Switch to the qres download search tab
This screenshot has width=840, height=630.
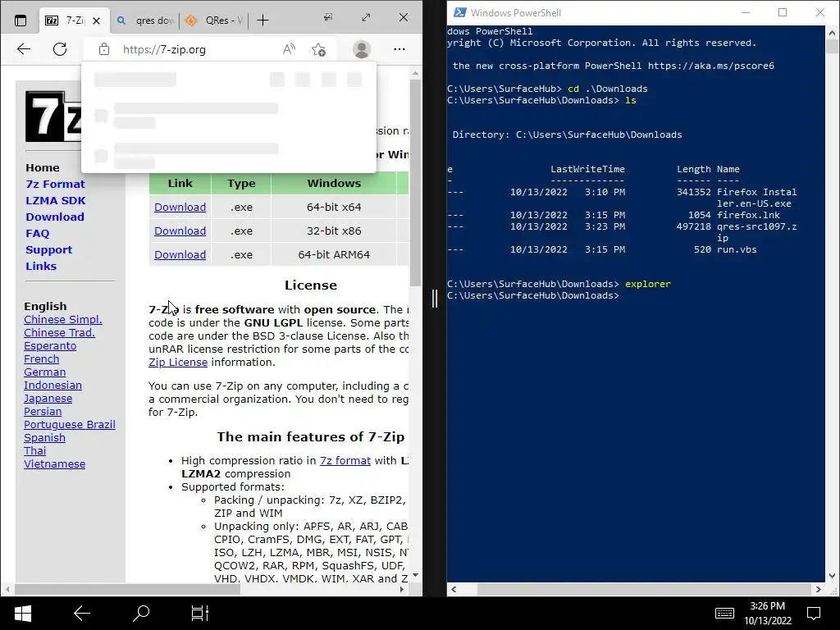point(146,21)
